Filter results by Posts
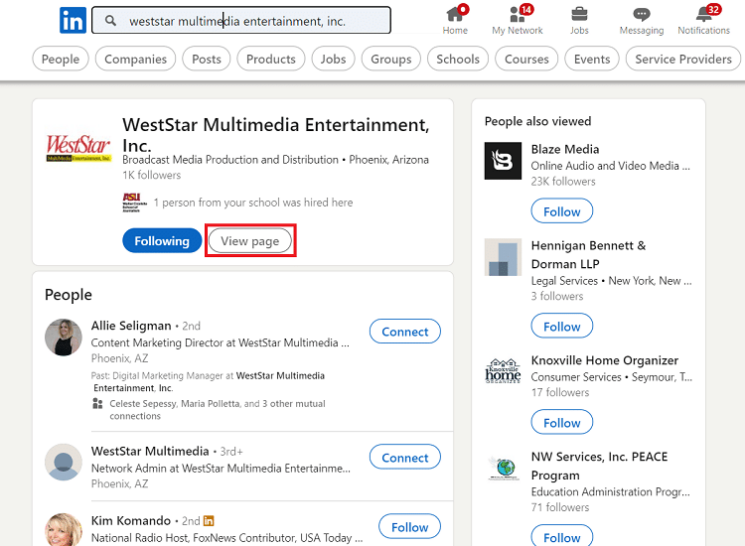 click(206, 59)
